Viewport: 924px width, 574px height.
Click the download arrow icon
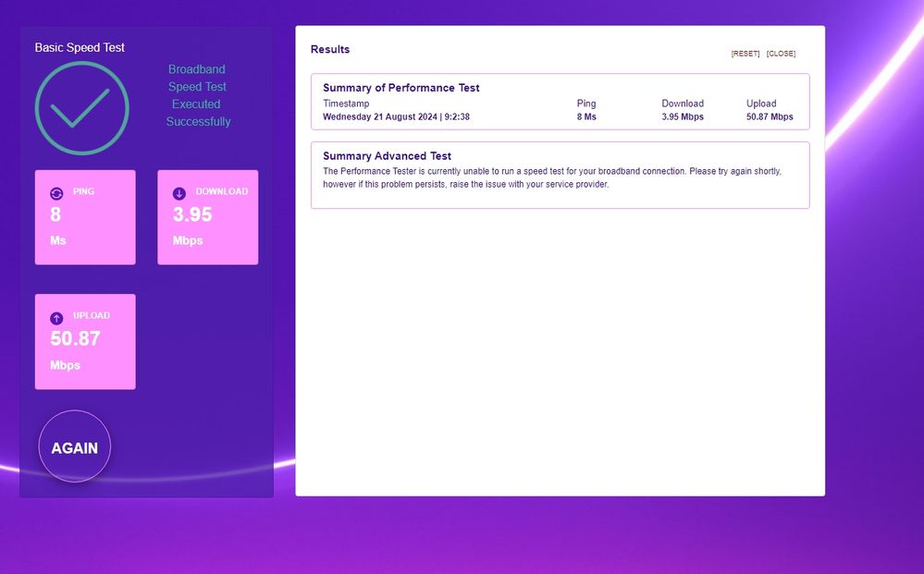point(179,193)
